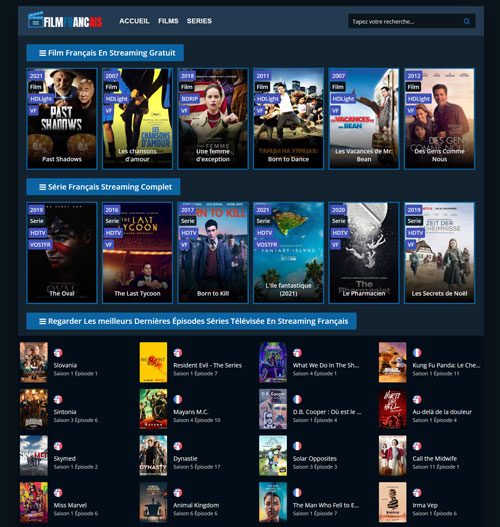Open Miss Marvel Saison 1 Épisode 6 link
The height and width of the screenshot is (527, 500).
[x=76, y=509]
